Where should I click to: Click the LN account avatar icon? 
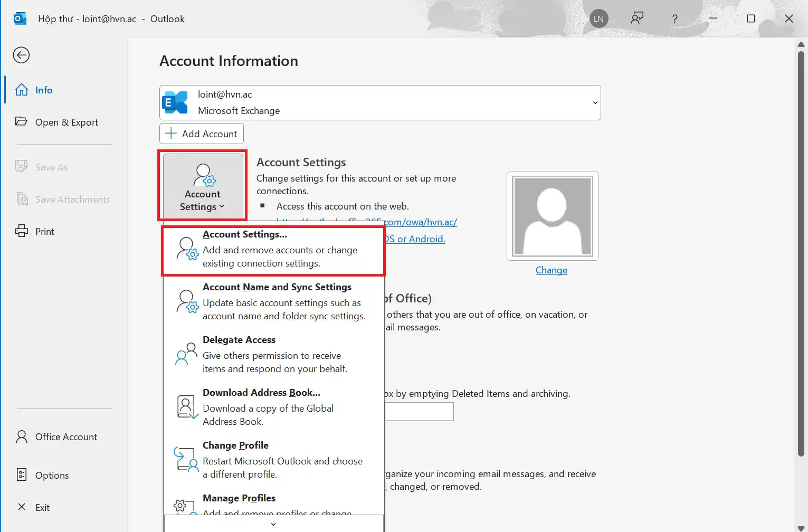coord(598,19)
